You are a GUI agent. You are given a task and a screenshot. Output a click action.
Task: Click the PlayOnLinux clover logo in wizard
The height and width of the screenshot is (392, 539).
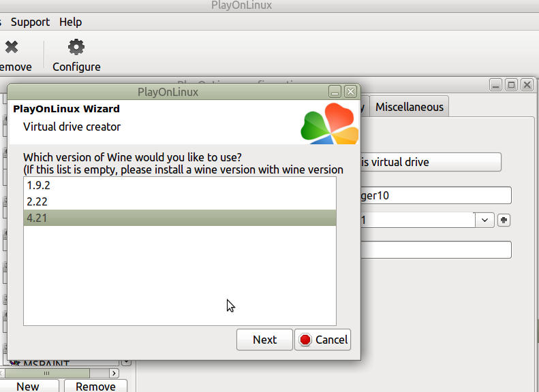coord(330,124)
